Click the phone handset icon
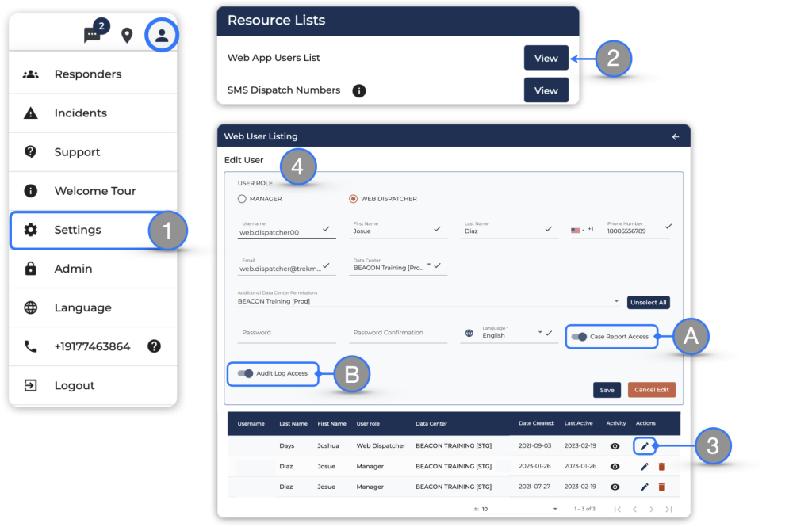The width and height of the screenshot is (812, 527). click(31, 346)
